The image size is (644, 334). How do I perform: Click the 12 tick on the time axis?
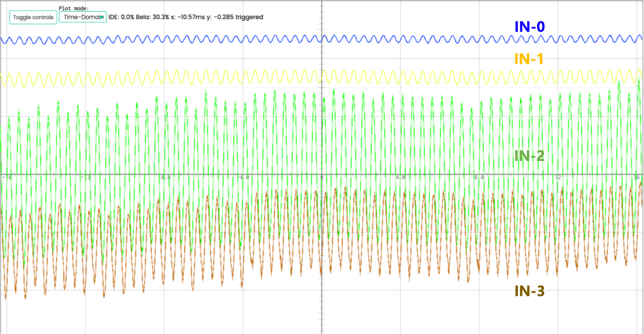558,178
